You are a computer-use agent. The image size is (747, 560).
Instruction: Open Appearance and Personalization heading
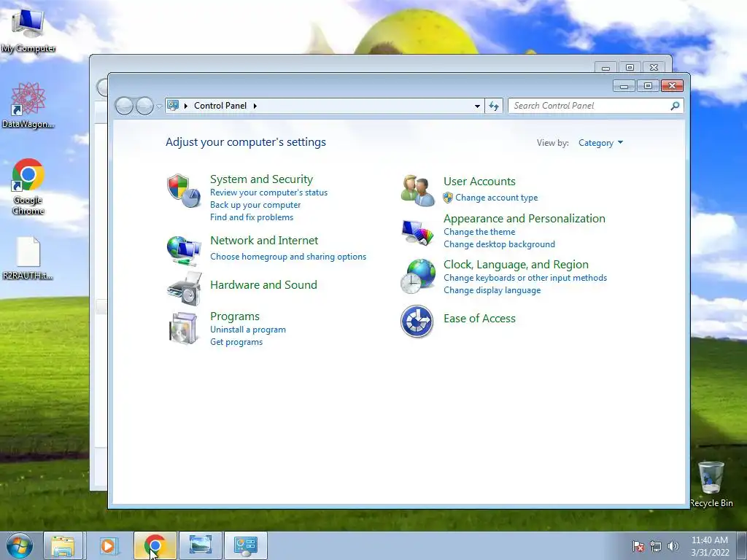click(524, 219)
